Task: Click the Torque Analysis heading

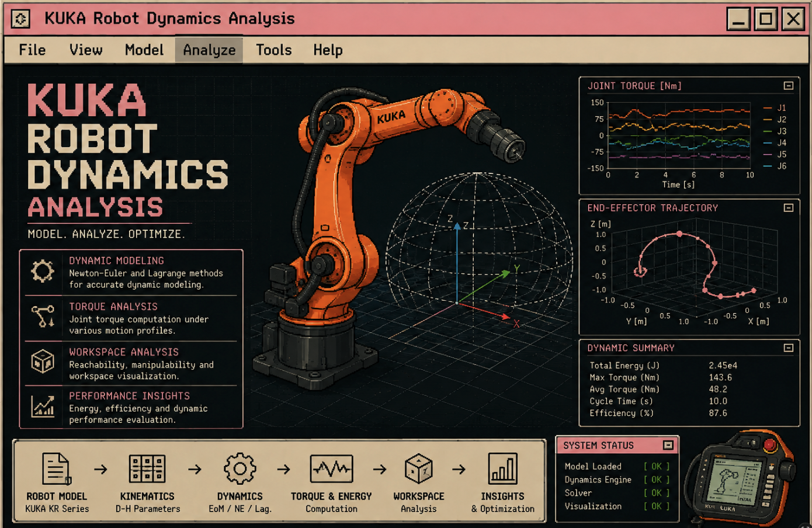Action: tap(113, 307)
